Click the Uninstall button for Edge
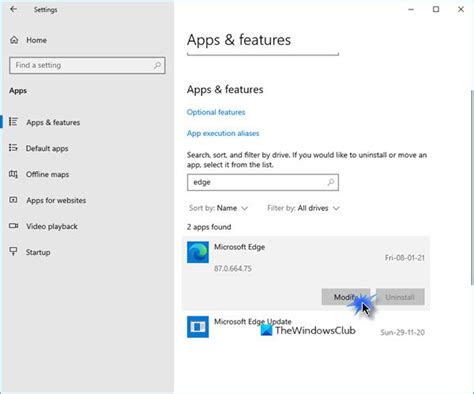 [400, 297]
